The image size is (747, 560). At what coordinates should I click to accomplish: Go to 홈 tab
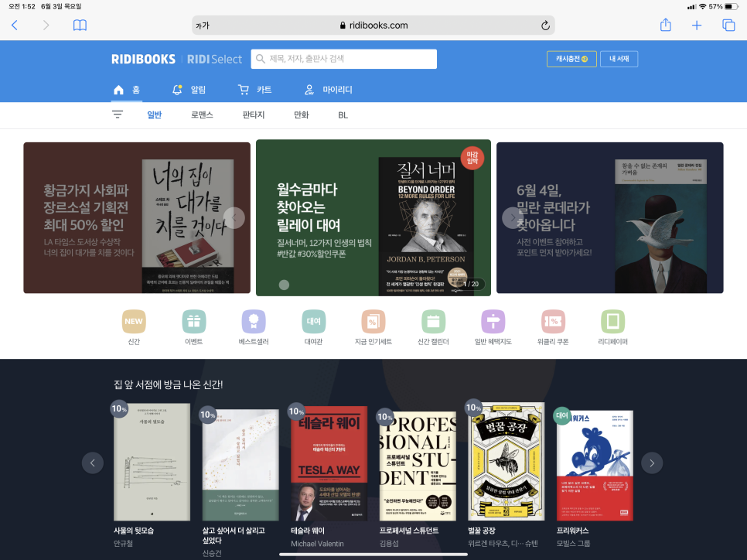pyautogui.click(x=127, y=90)
